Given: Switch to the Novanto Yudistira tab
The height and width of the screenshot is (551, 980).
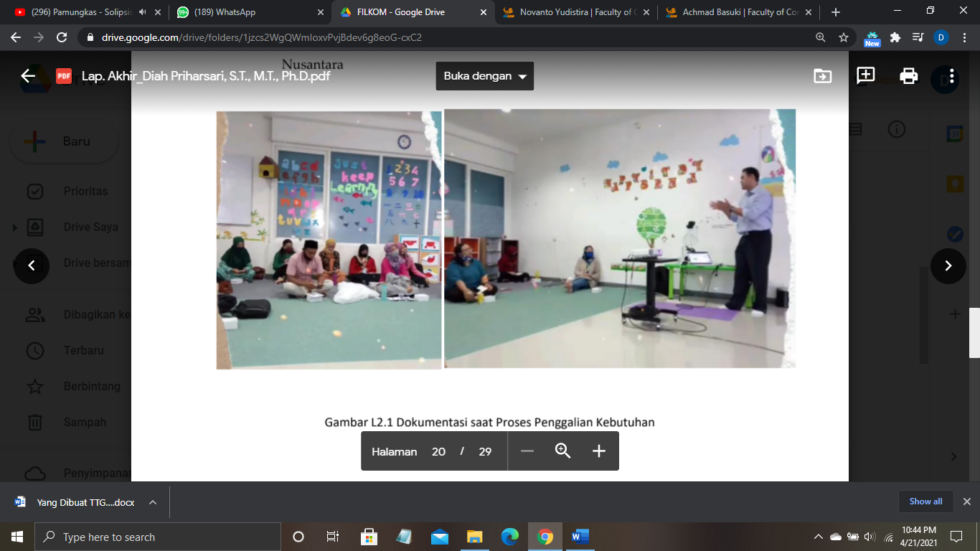Looking at the screenshot, I should [576, 12].
